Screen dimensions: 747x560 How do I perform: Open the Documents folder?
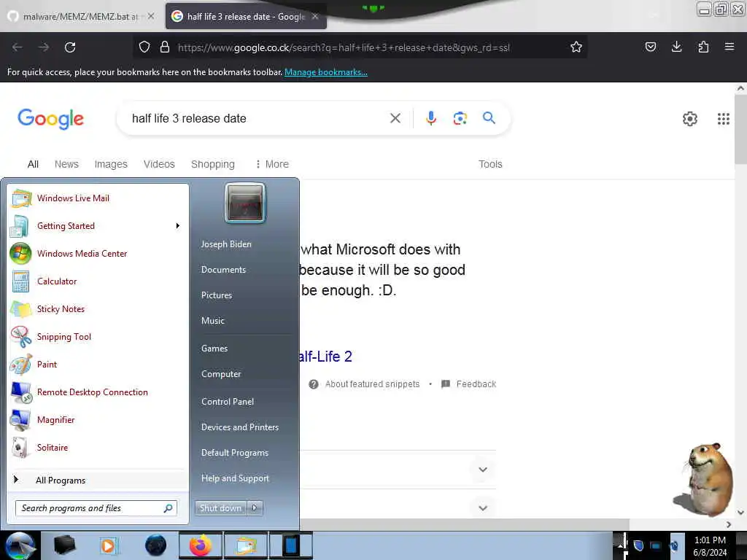tap(223, 270)
